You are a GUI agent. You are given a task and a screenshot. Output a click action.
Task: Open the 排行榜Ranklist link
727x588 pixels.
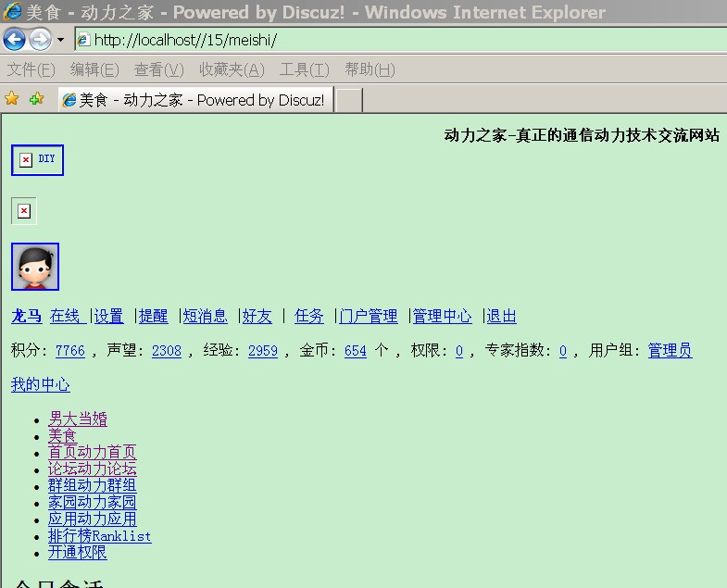(x=100, y=535)
